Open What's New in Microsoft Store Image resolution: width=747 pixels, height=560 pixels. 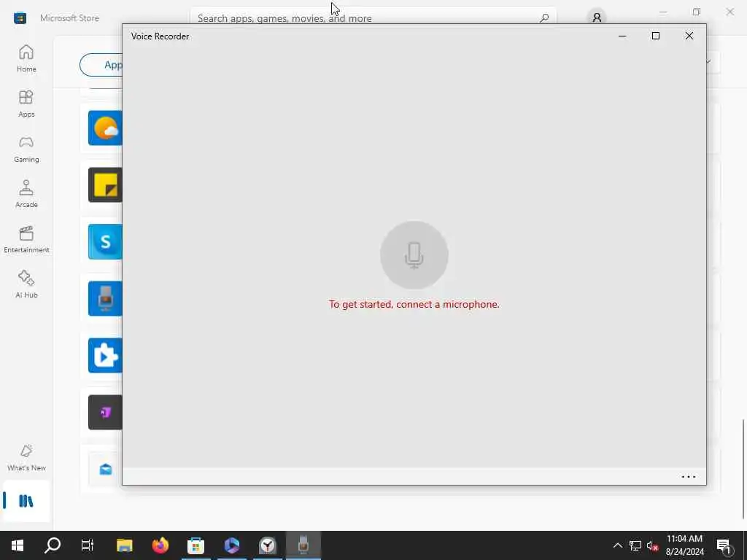point(26,458)
